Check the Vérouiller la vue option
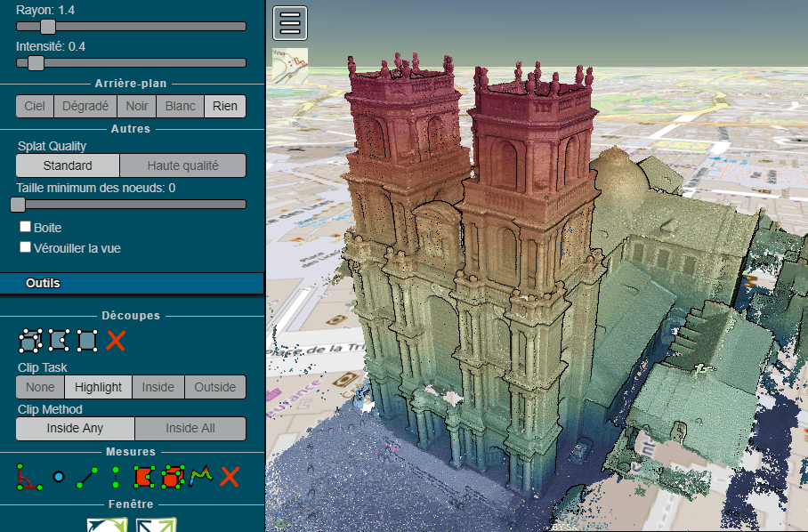The height and width of the screenshot is (532, 808). [x=26, y=247]
